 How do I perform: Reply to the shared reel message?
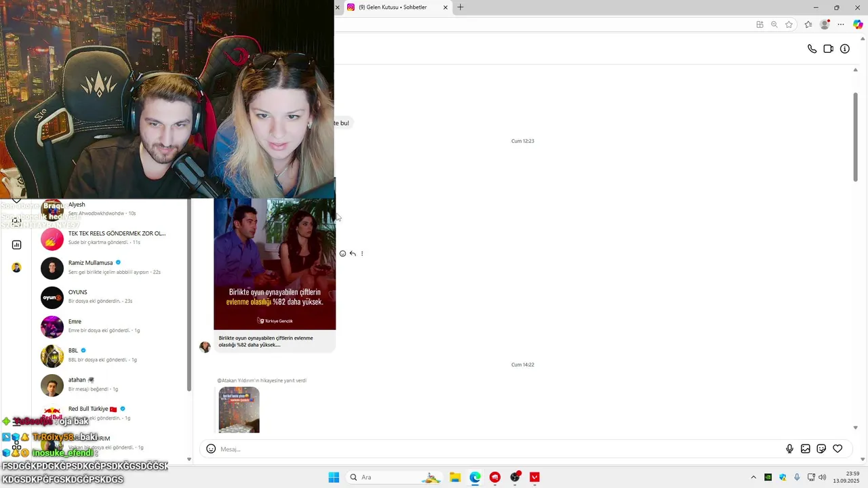pyautogui.click(x=353, y=253)
